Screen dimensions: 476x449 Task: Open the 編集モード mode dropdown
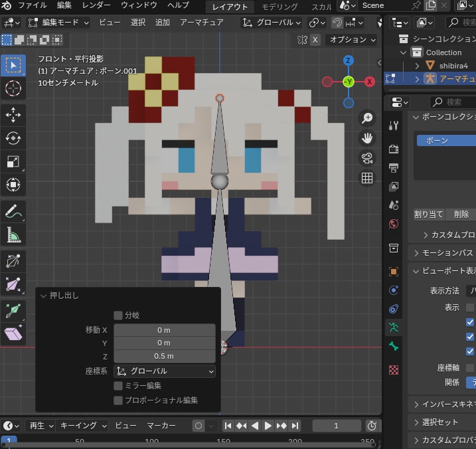click(58, 23)
